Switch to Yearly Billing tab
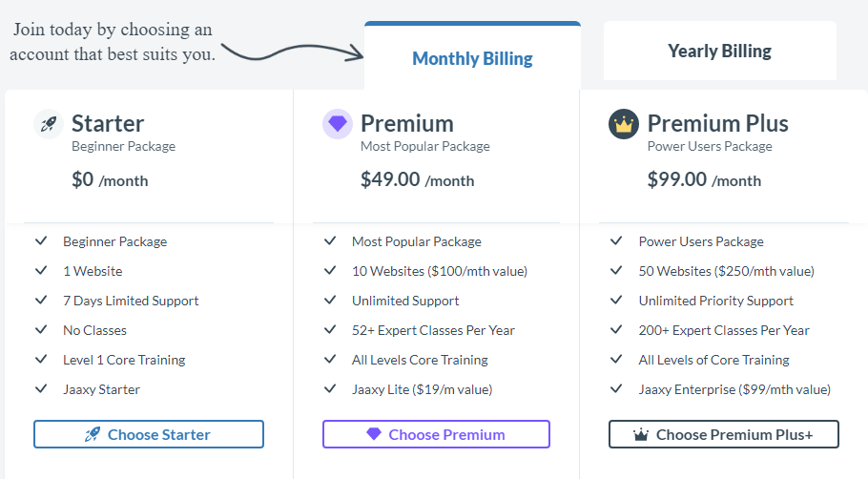This screenshot has height=479, width=868. [719, 51]
